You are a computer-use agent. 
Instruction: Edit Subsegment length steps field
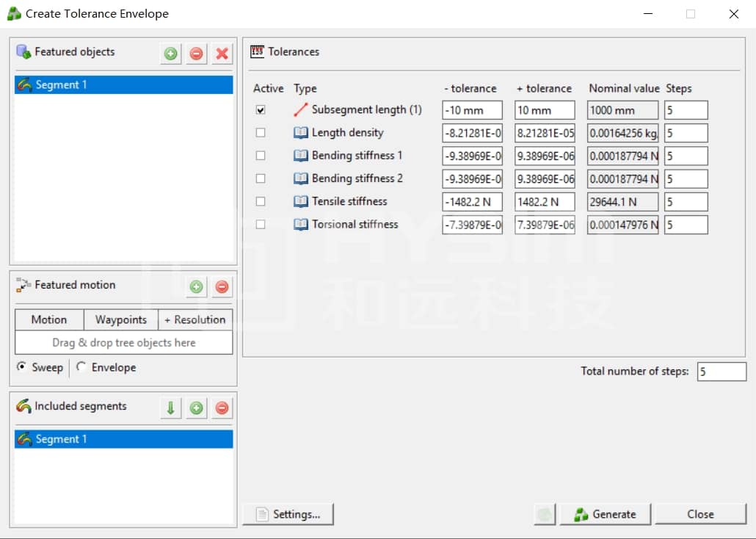(686, 110)
